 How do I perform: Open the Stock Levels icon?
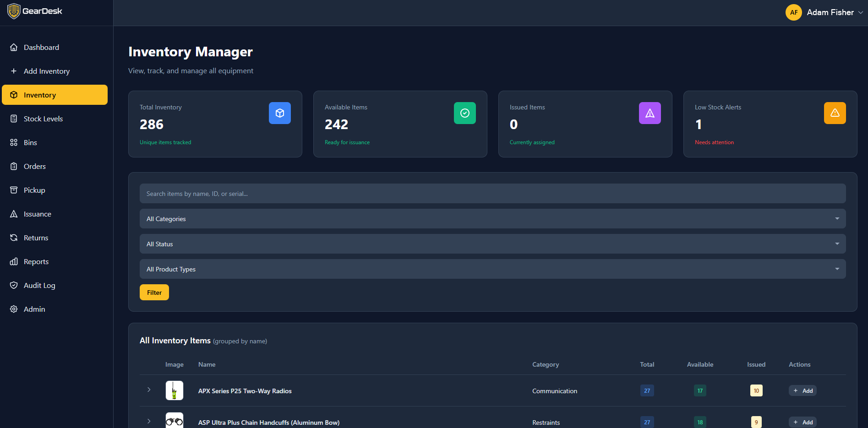point(14,119)
